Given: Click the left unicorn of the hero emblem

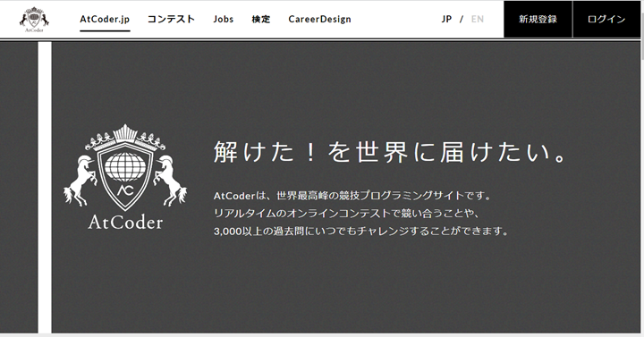Looking at the screenshot, I should pos(80,181).
